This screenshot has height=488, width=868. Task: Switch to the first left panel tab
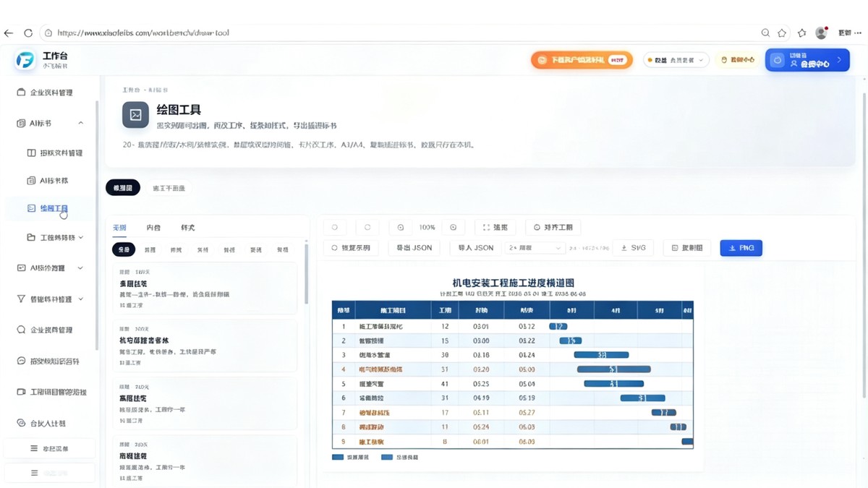click(x=119, y=228)
